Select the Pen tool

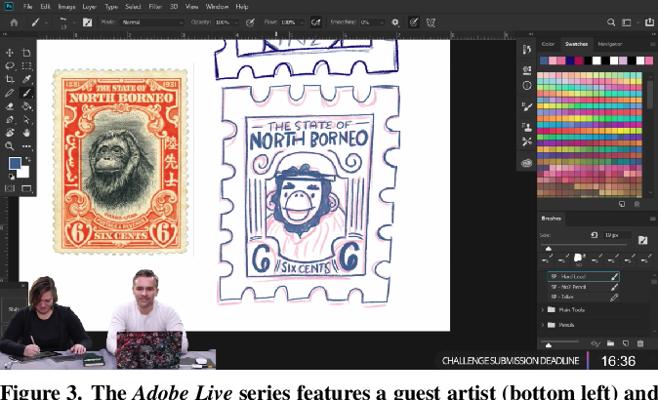[10, 120]
